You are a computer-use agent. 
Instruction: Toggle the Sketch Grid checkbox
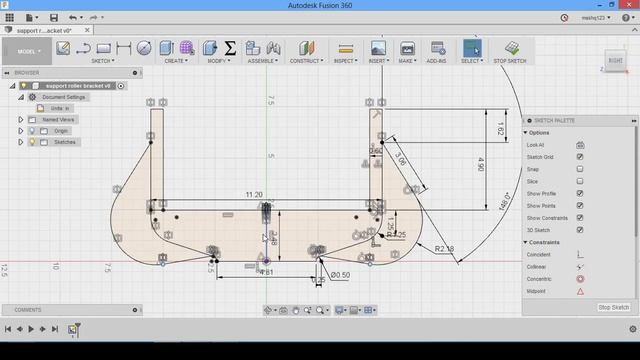coord(580,157)
